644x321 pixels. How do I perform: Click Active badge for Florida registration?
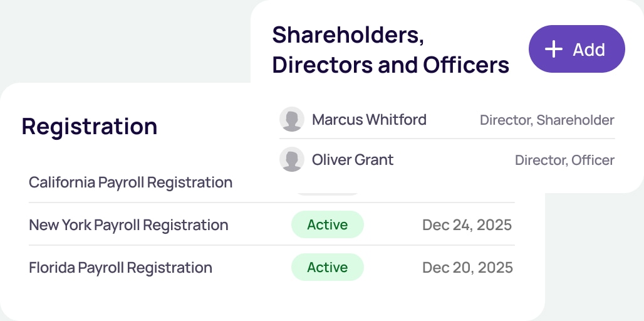coord(327,268)
